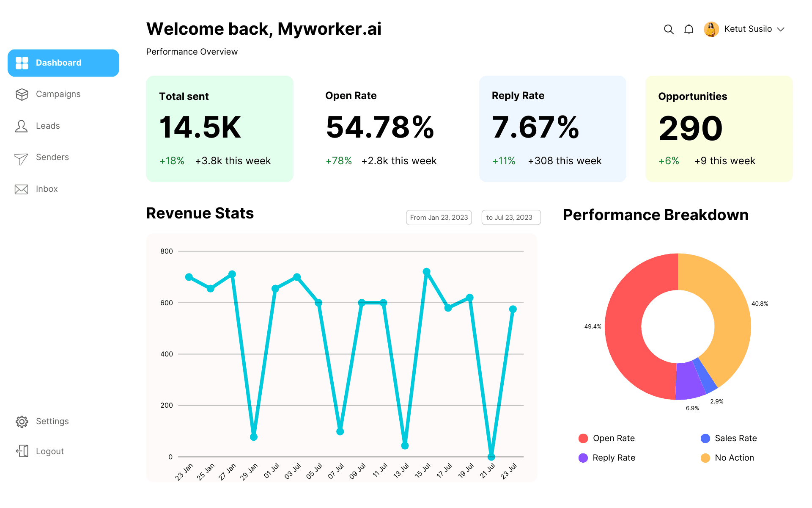Click the data point above 07 Jul
The image size is (812, 508).
coord(340,432)
